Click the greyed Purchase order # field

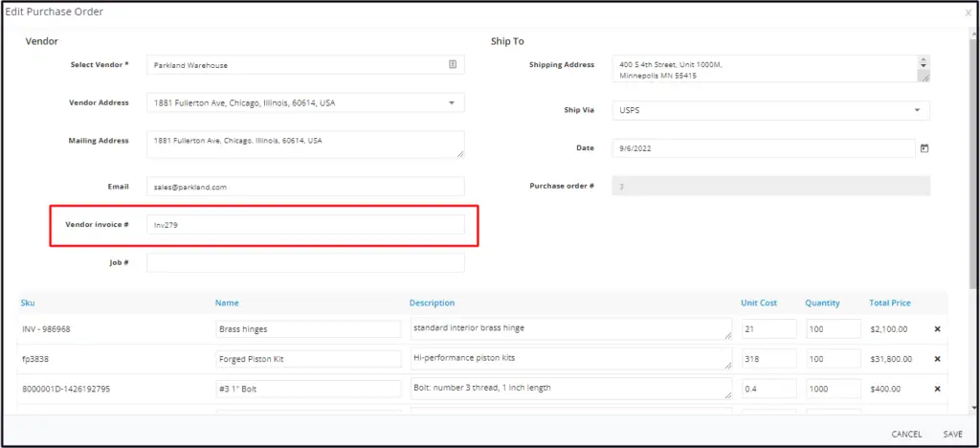(x=770, y=187)
